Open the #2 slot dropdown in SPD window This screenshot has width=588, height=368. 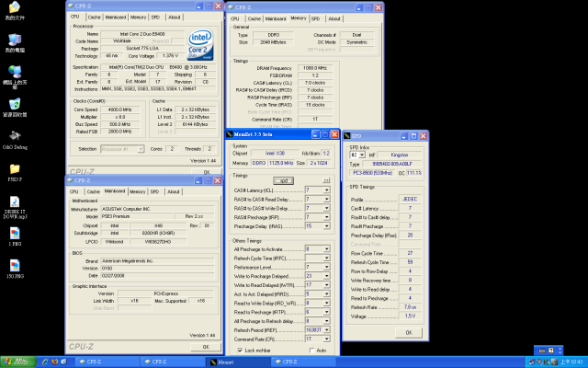[361, 155]
